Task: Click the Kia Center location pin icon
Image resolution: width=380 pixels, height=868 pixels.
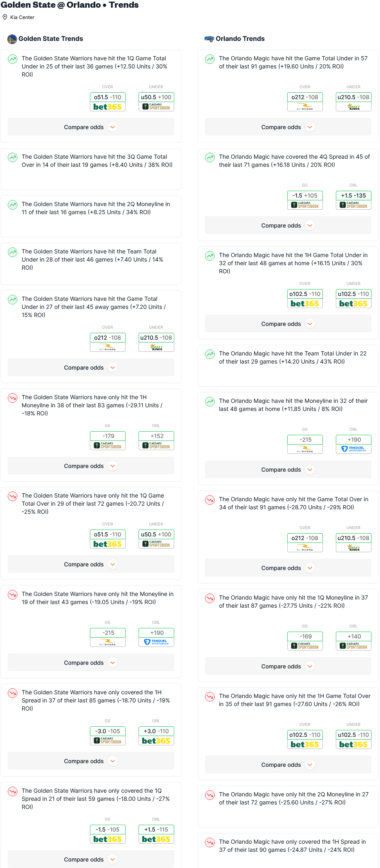Action: [5, 17]
